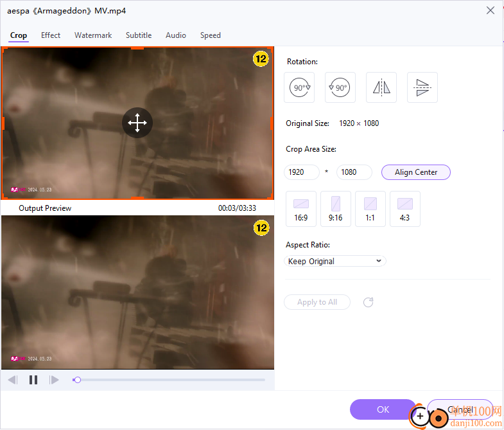The height and width of the screenshot is (430, 504).
Task: Pause the video playback
Action: click(33, 380)
